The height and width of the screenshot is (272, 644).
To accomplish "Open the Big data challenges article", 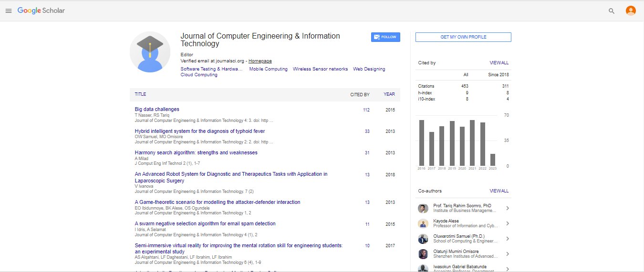I will [157, 110].
